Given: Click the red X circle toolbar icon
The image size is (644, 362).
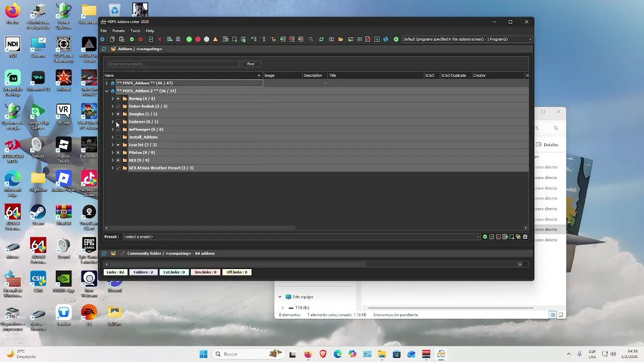Looking at the screenshot, I should tap(141, 39).
